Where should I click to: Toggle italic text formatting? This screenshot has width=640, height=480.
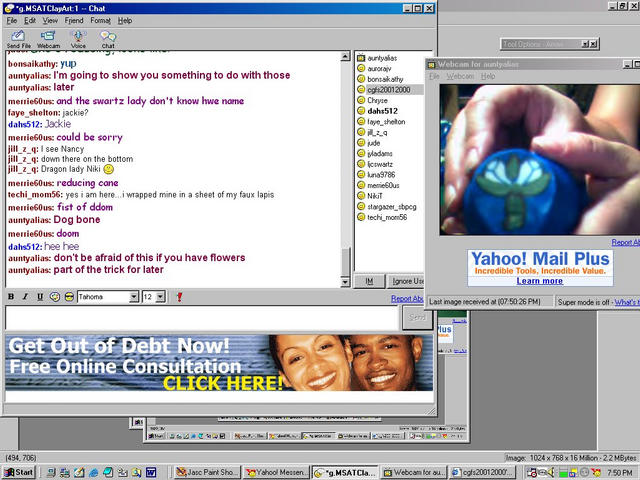[x=25, y=297]
